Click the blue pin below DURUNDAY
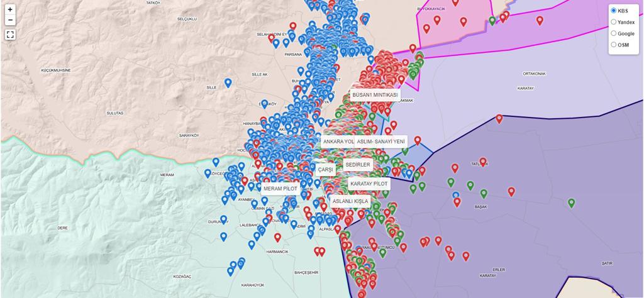This screenshot has height=298, width=644. 223,237
